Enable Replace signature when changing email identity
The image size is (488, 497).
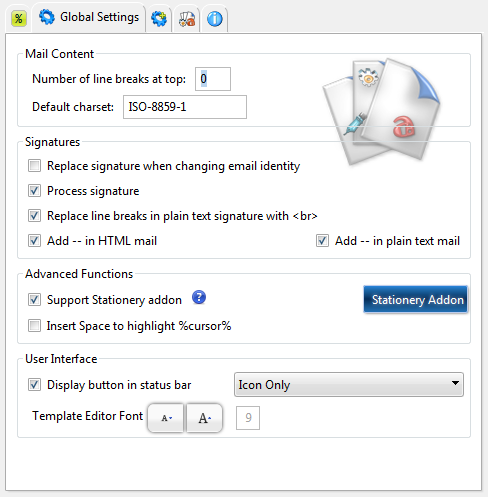click(34, 166)
